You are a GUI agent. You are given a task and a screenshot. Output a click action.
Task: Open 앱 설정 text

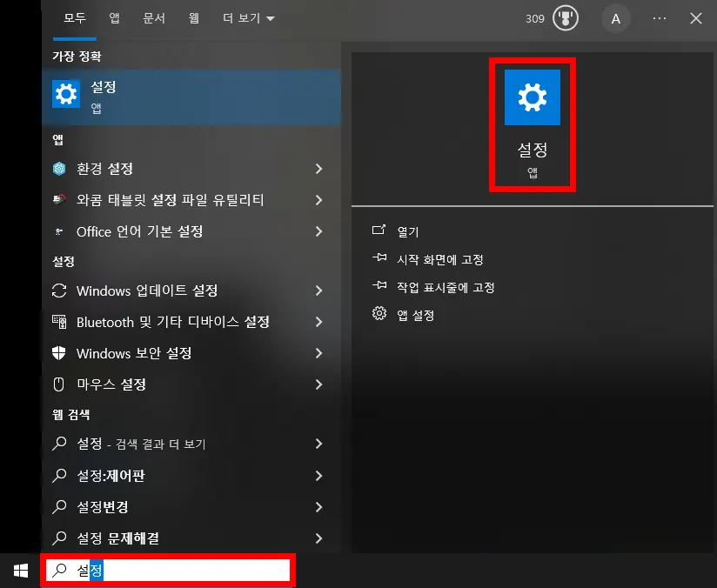click(x=416, y=315)
